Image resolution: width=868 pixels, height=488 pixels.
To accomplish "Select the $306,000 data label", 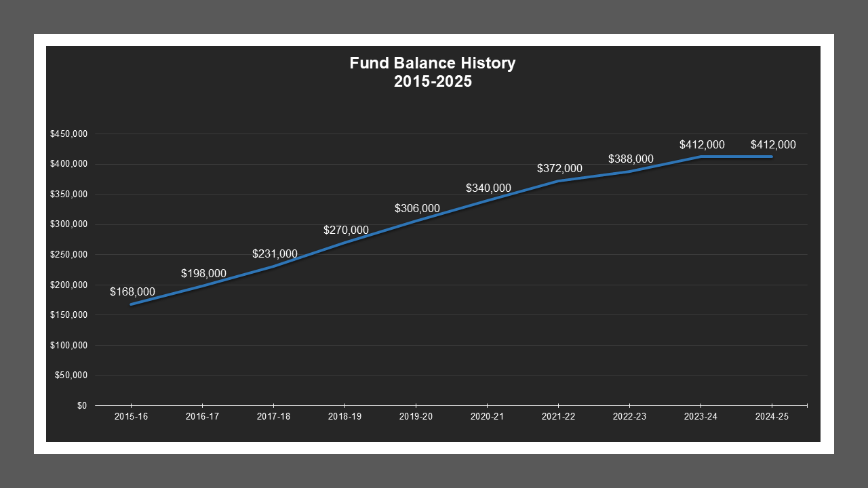I will click(418, 209).
